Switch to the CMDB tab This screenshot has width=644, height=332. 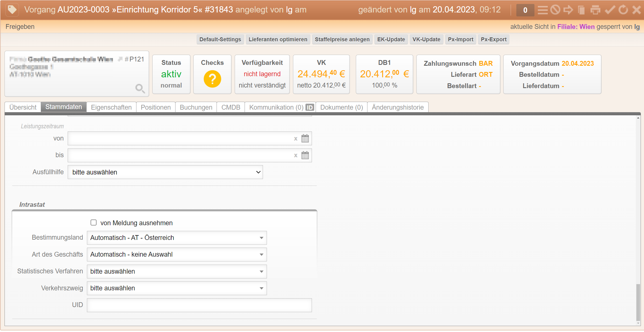click(x=231, y=107)
